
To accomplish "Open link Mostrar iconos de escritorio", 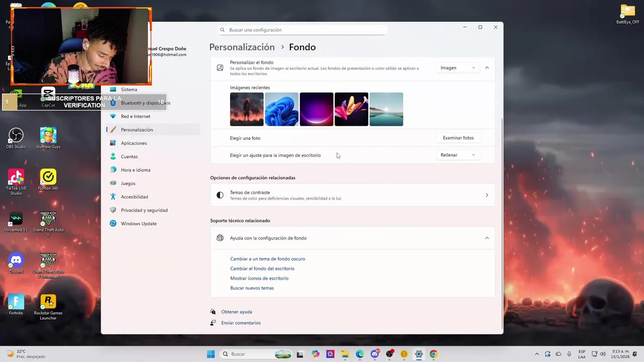I will (259, 278).
